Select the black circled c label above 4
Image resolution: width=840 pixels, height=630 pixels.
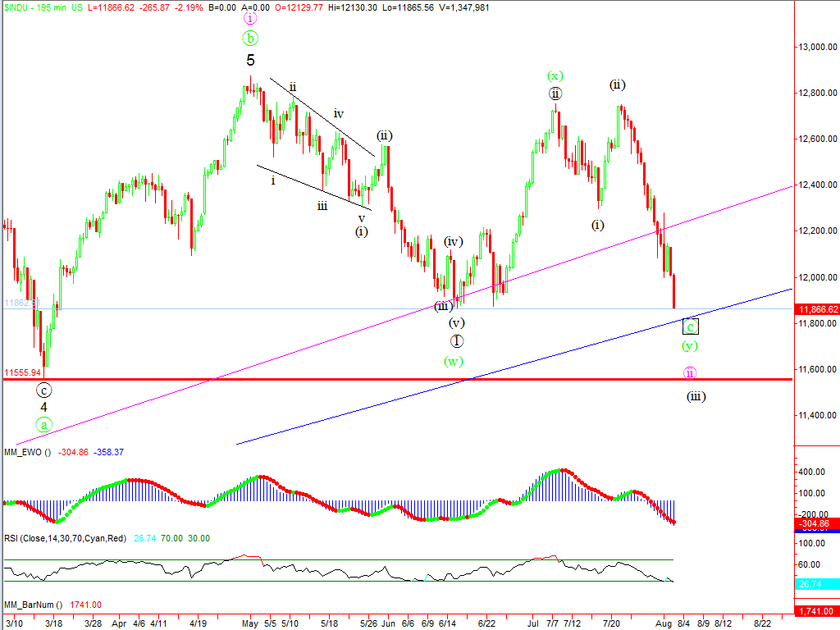(x=43, y=390)
